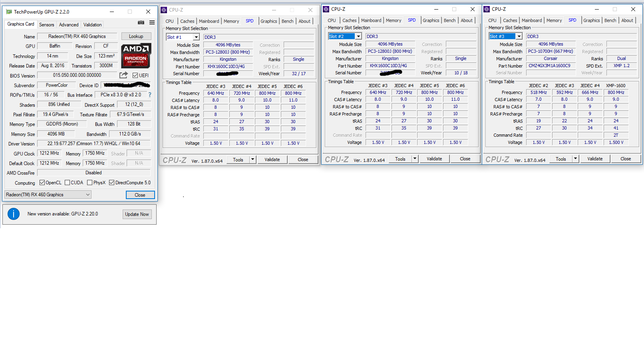Screen dimensions: 644x351
Task: Open the Mainboard tab in second CPU-Z window
Action: click(x=371, y=20)
